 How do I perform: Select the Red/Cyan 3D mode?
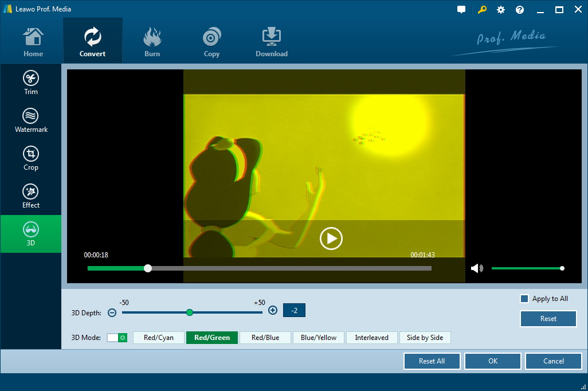[158, 338]
